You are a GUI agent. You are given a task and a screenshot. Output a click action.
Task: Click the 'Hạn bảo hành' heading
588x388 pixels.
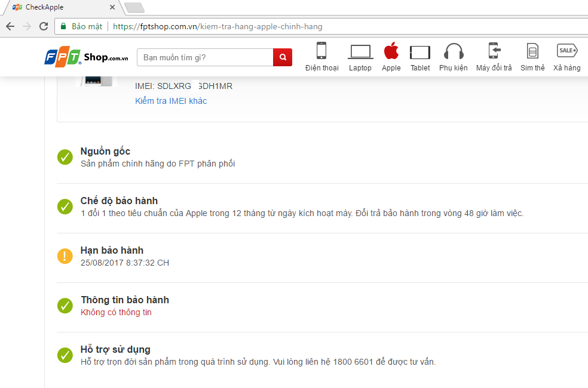112,250
